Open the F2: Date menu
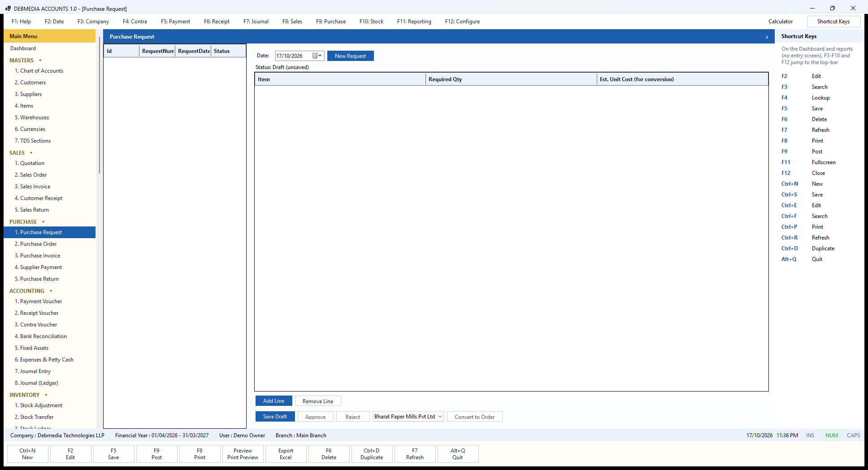Image resolution: width=868 pixels, height=470 pixels. [54, 22]
